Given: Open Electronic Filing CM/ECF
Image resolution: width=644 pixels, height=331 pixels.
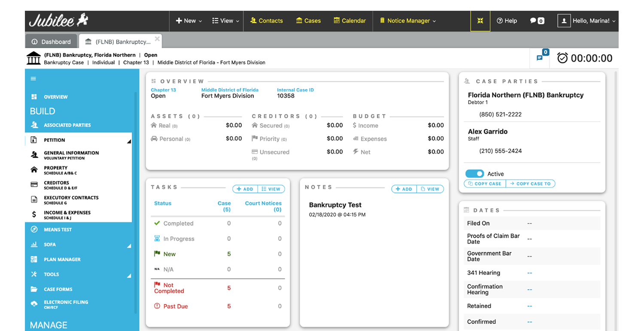Looking at the screenshot, I should (x=66, y=304).
